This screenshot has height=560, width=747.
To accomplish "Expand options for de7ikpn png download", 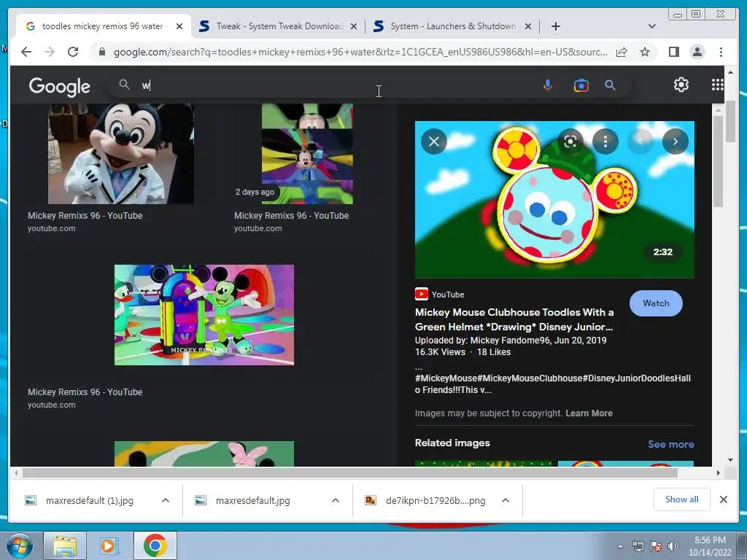I will pyautogui.click(x=506, y=500).
